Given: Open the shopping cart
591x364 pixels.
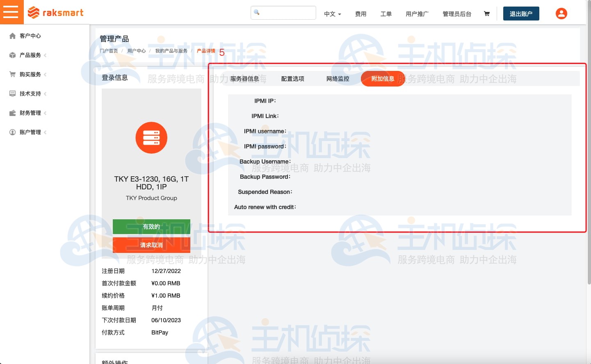Looking at the screenshot, I should click(x=486, y=14).
